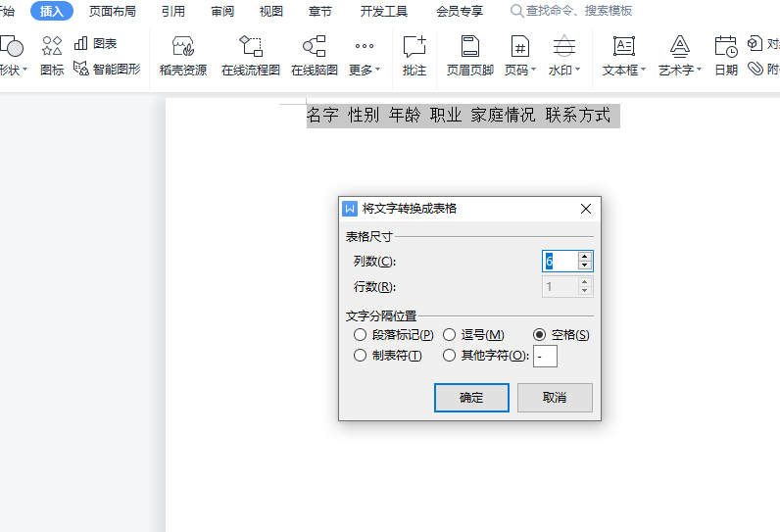Insert 日期 date

click(726, 56)
